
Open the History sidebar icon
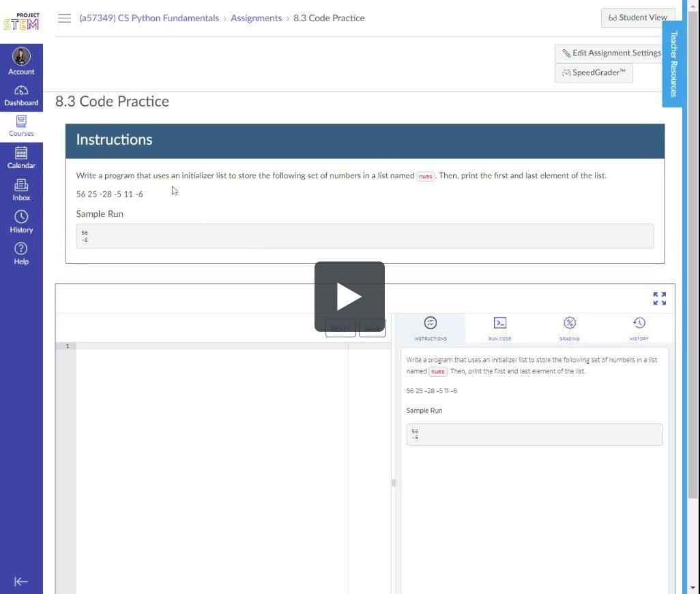pos(21,222)
